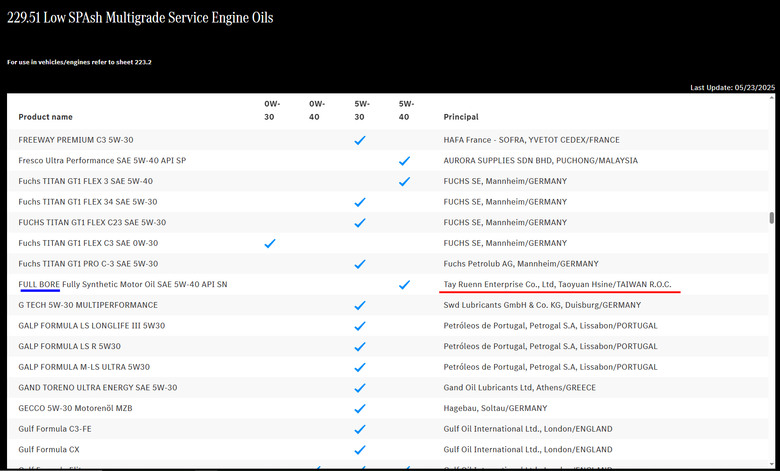Click the checkmark for Gulf Formula CX

pos(360,450)
